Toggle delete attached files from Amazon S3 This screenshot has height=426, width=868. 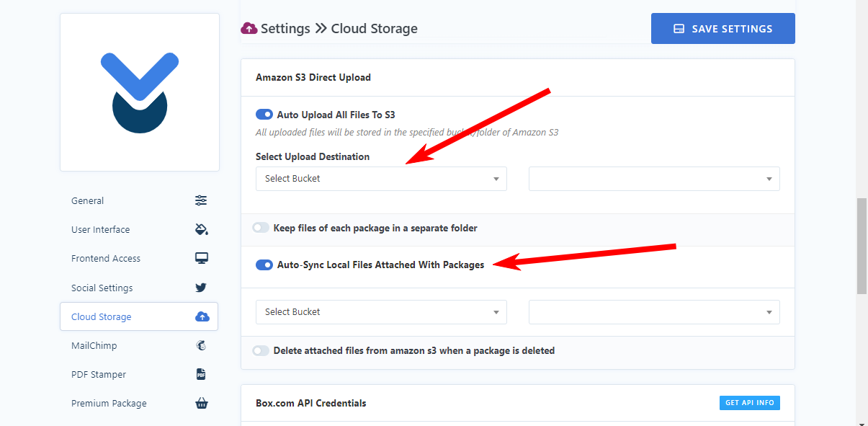click(x=261, y=351)
